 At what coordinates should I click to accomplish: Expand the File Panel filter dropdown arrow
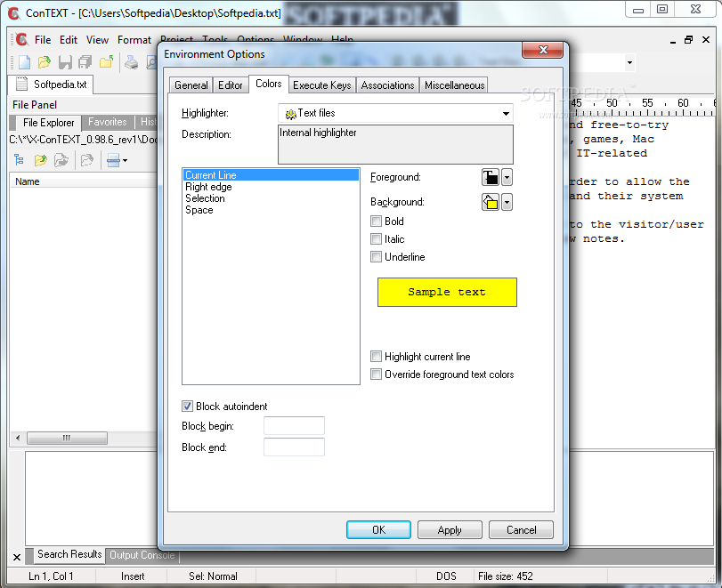tap(125, 160)
